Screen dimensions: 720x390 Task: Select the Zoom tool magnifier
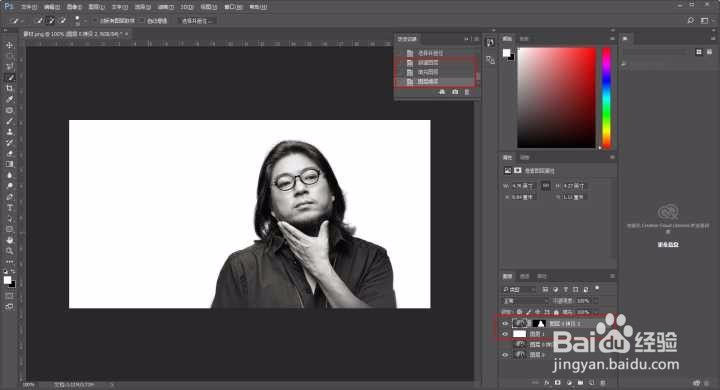click(9, 251)
